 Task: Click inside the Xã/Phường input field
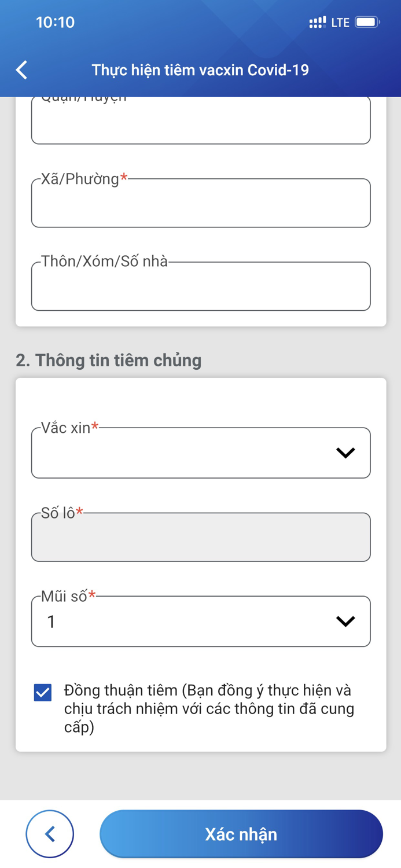[x=201, y=203]
